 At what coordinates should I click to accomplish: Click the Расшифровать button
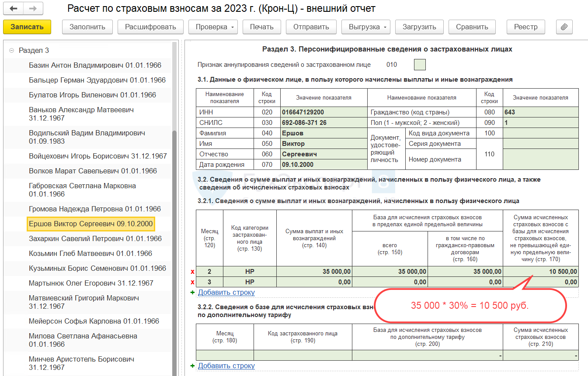(x=150, y=27)
